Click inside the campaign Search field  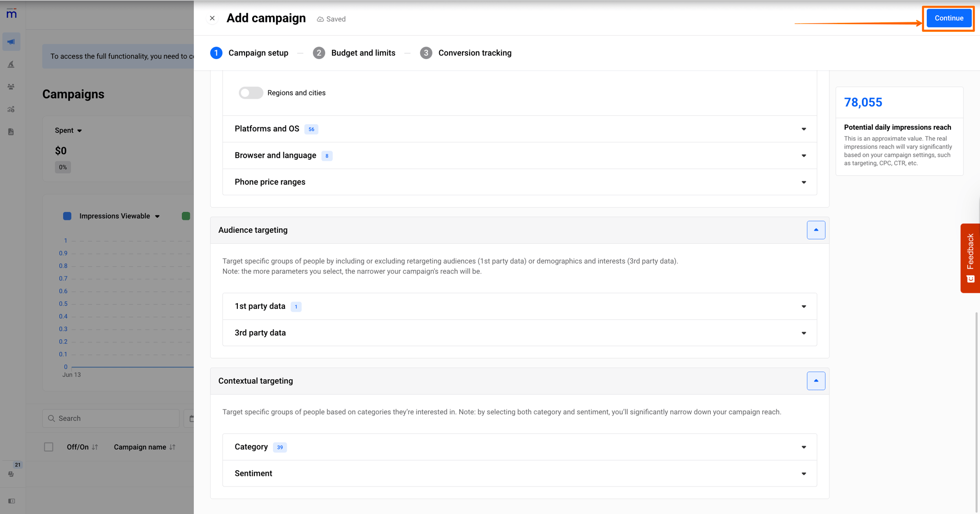pyautogui.click(x=110, y=418)
